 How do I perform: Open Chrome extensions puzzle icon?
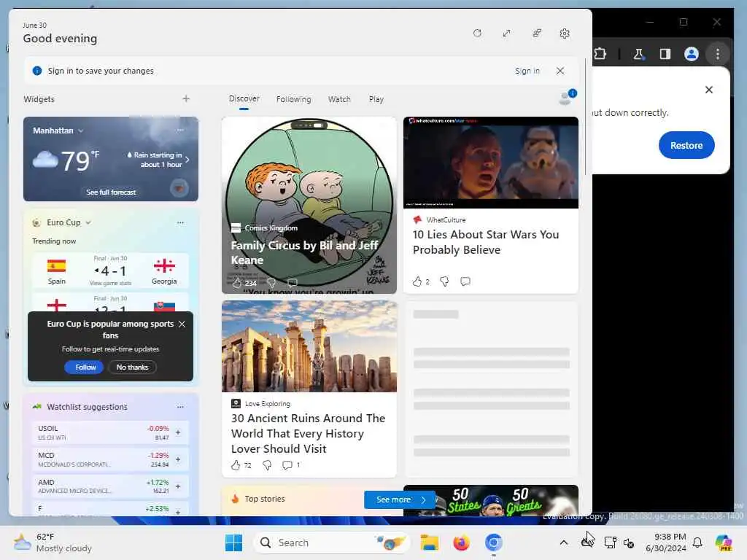[x=600, y=54]
